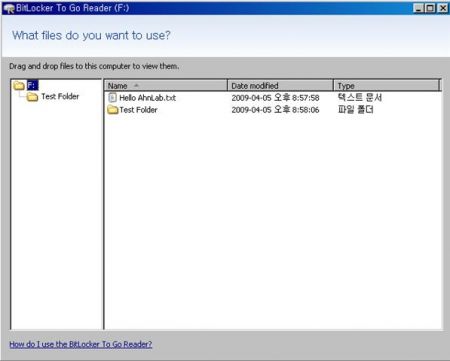Select the F: drive label in tree

click(x=32, y=85)
